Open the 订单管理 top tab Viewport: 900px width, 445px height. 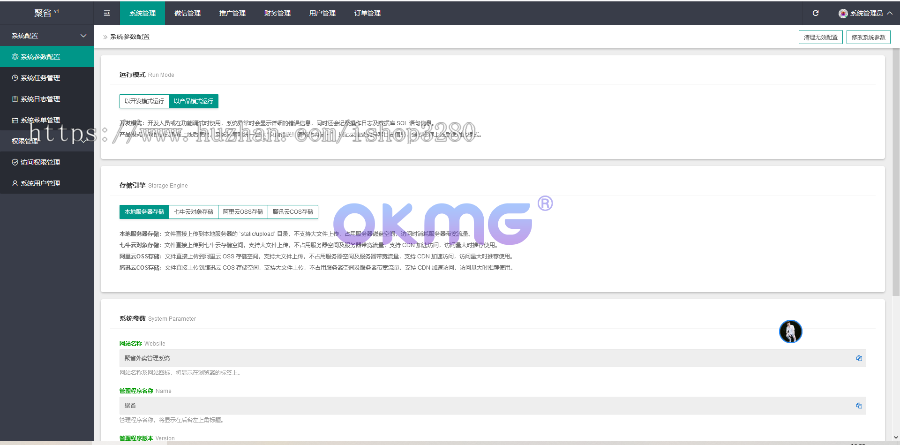pos(367,13)
